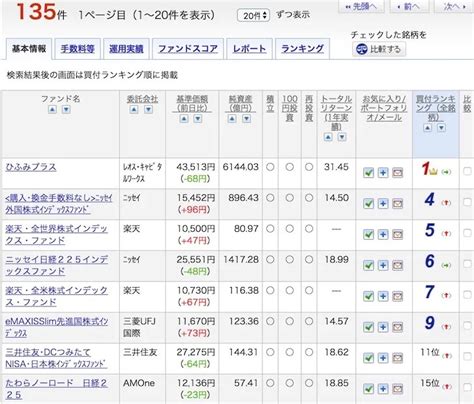
Task: Favorite eMAXISSlim先進国株式 checkmark icon
Action: click(x=368, y=327)
